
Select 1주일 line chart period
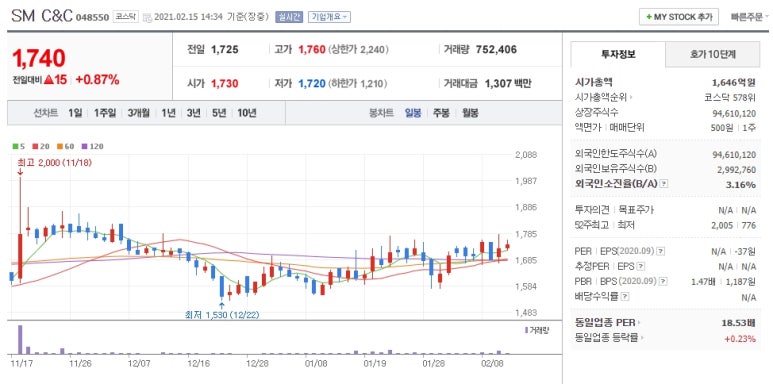(105, 113)
